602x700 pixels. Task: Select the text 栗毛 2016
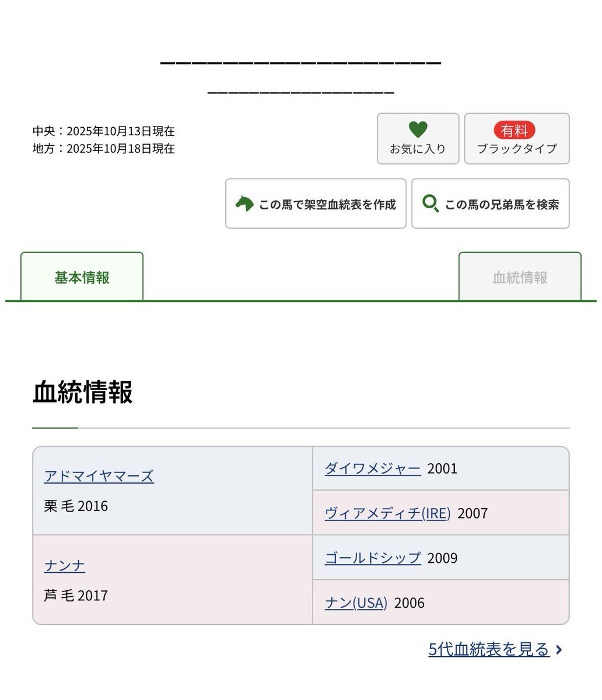pyautogui.click(x=76, y=506)
